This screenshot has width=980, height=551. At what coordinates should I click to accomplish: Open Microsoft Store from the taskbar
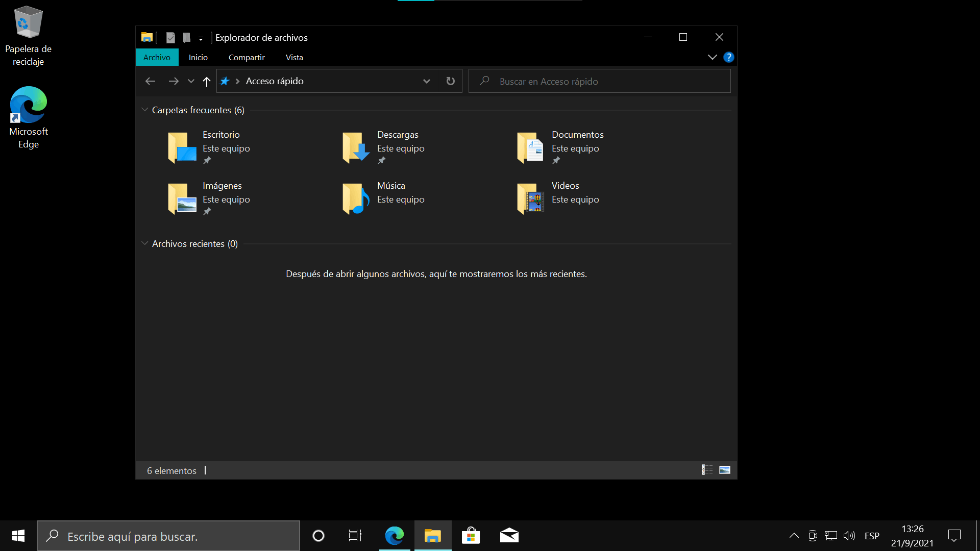click(471, 536)
